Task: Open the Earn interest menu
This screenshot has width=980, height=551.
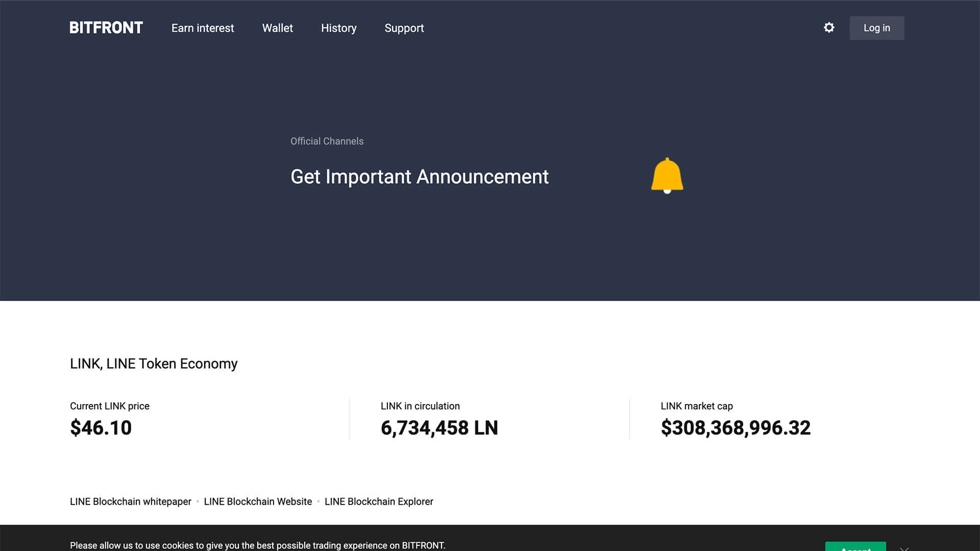Action: [202, 28]
